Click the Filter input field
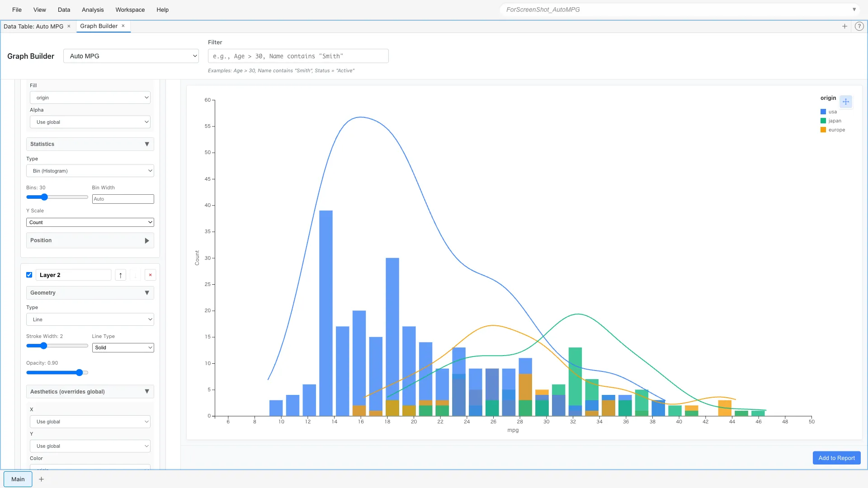 tap(298, 56)
